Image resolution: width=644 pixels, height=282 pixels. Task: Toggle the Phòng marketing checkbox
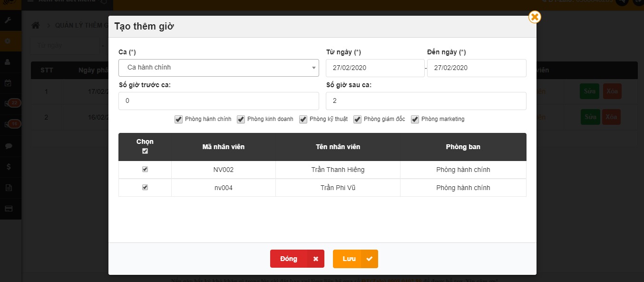(415, 119)
